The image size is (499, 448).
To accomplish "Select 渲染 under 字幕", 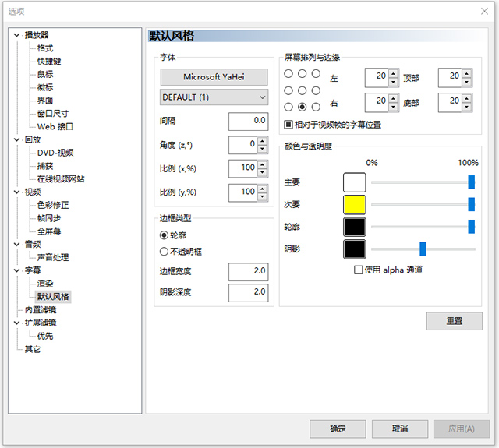I will click(x=45, y=284).
